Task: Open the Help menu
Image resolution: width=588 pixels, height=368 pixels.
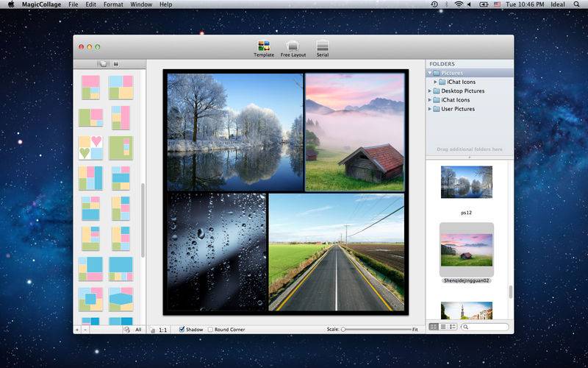Action: click(x=166, y=4)
